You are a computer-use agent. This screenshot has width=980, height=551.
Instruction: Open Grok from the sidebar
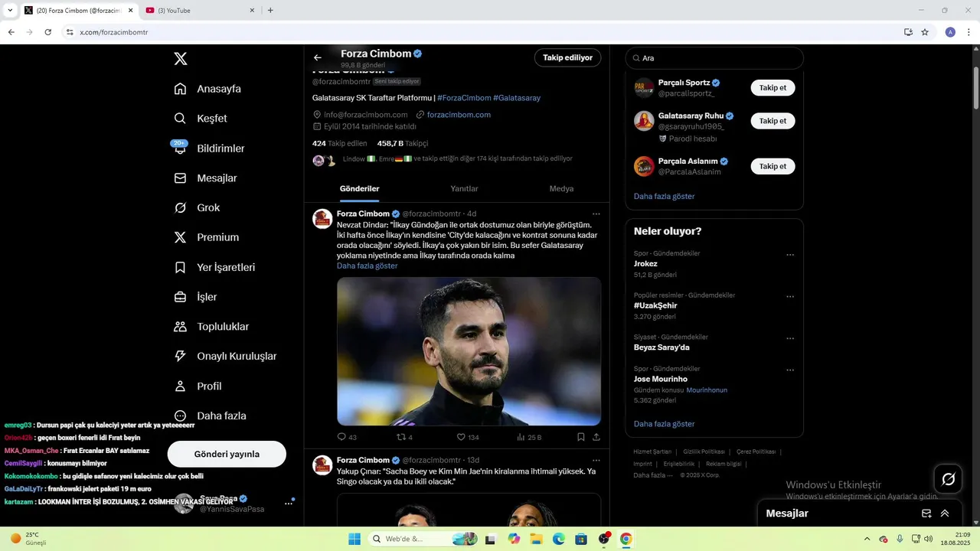pyautogui.click(x=197, y=207)
